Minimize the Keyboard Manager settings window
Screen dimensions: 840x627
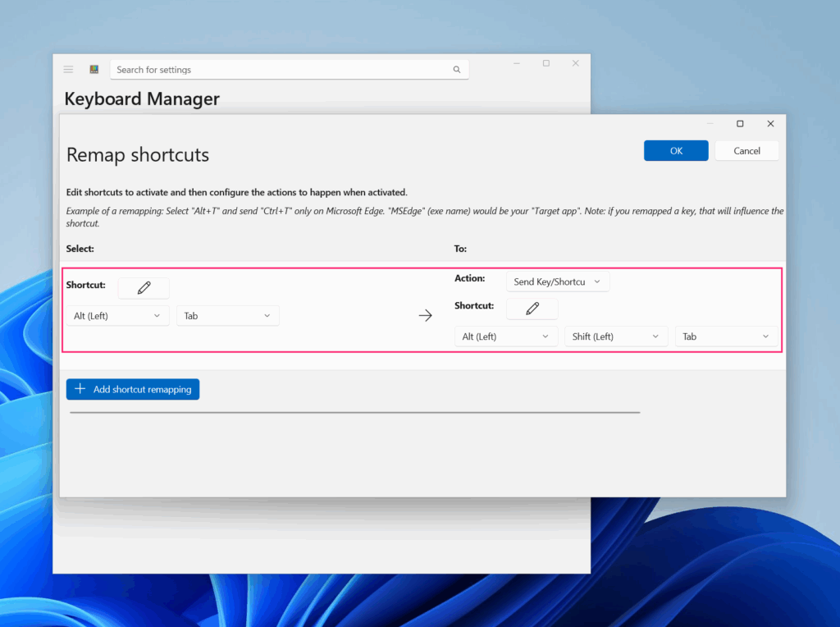[x=517, y=63]
